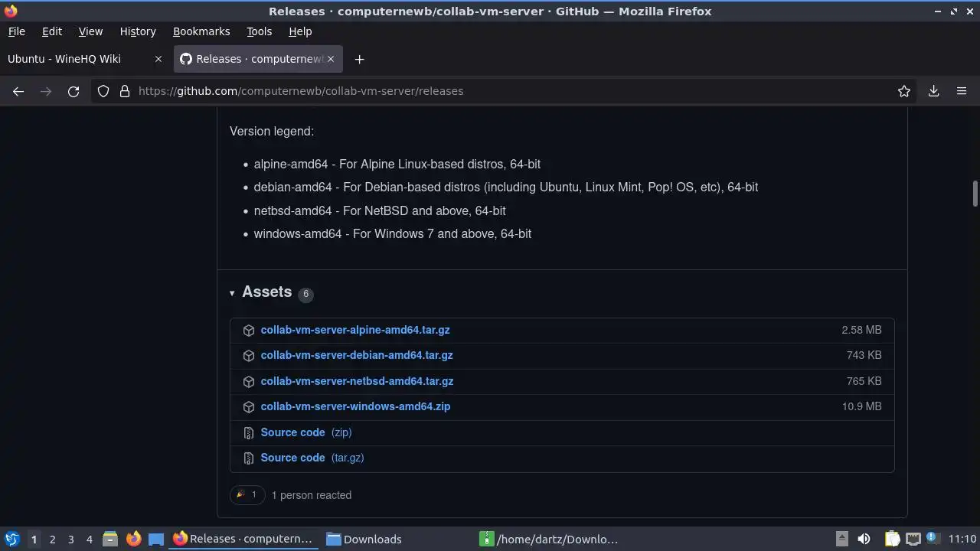Click notification alert tray icon
The image size is (980, 551).
[932, 539]
